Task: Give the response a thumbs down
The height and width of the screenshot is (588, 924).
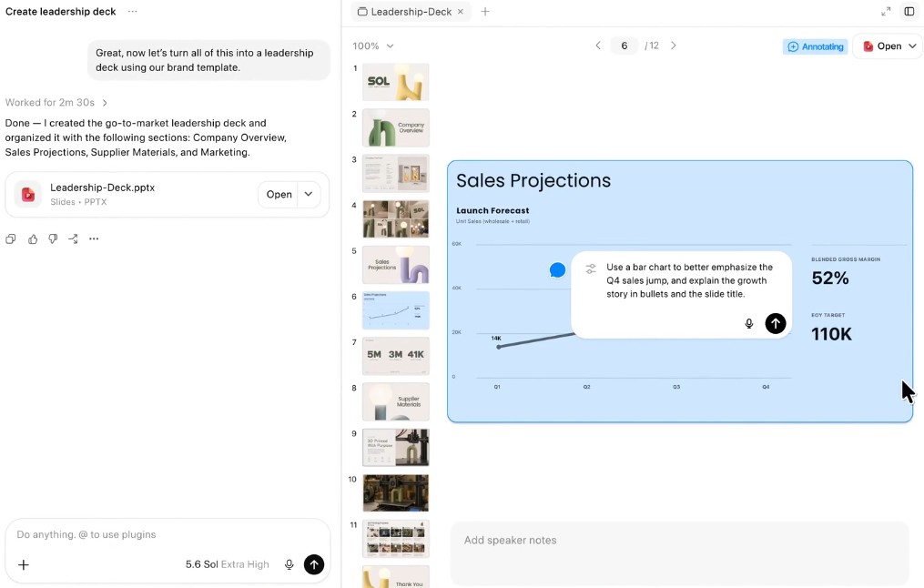Action: pos(53,238)
